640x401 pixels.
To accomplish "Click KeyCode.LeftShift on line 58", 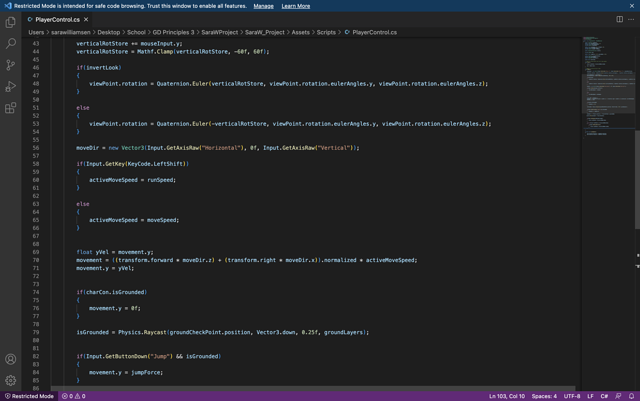I will click(157, 164).
